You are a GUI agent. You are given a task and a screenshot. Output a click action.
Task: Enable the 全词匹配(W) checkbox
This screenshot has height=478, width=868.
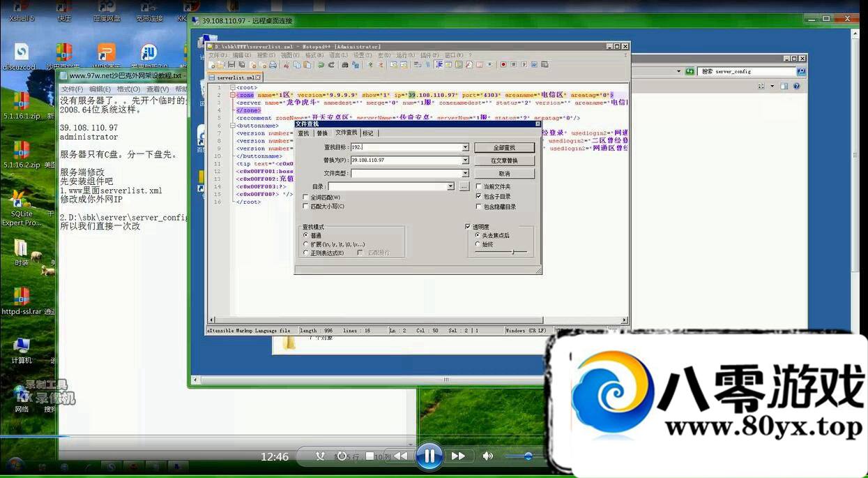click(x=306, y=197)
